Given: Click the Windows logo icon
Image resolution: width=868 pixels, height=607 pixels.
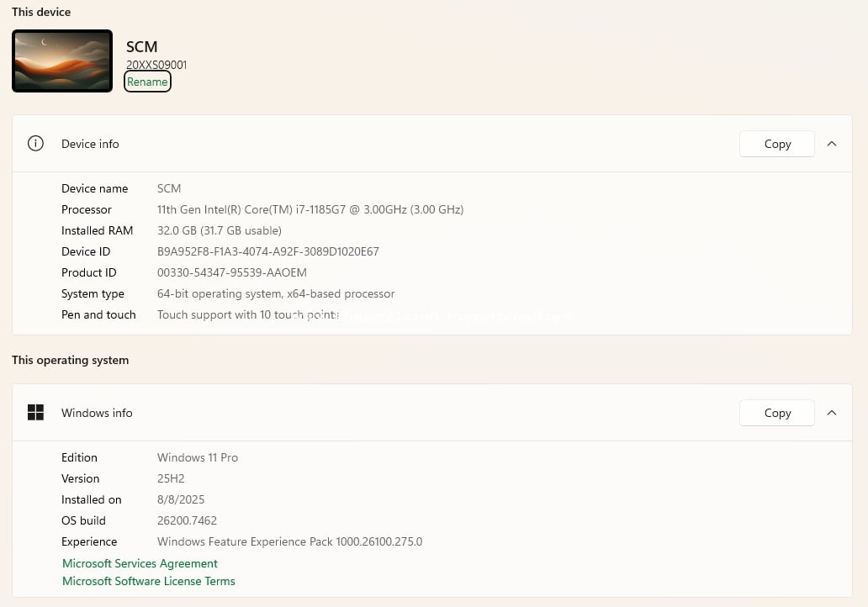Looking at the screenshot, I should click(35, 413).
